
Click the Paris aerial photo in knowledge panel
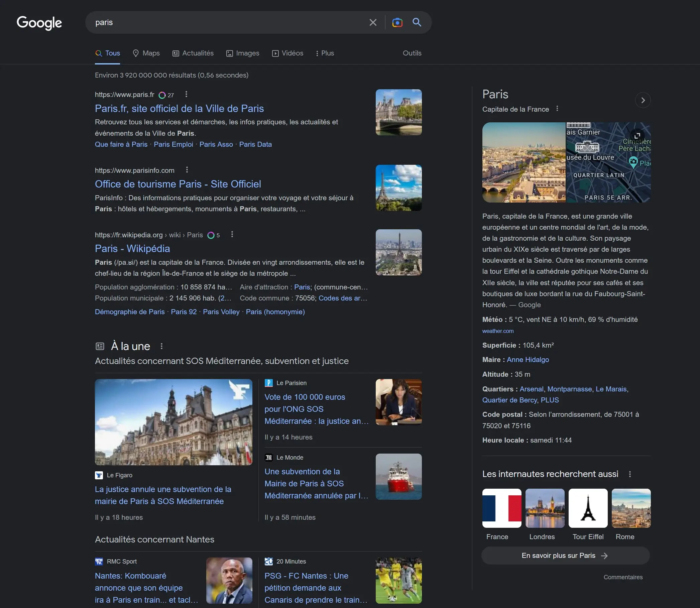click(x=524, y=162)
